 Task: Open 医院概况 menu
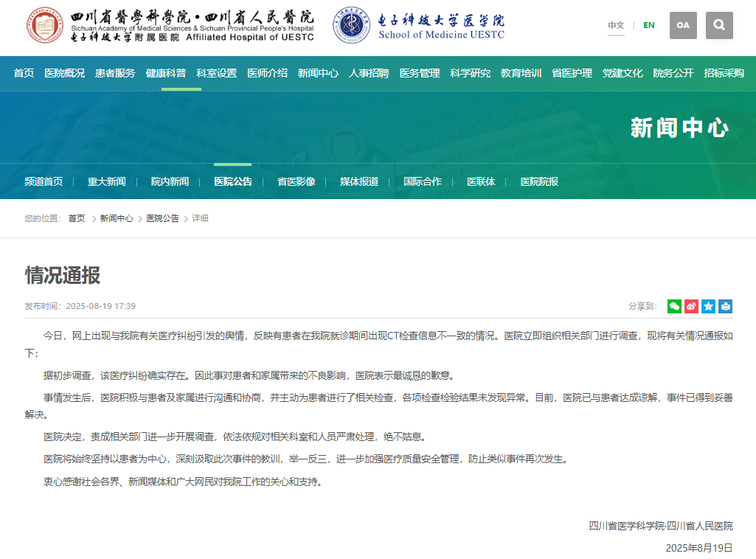(x=65, y=73)
